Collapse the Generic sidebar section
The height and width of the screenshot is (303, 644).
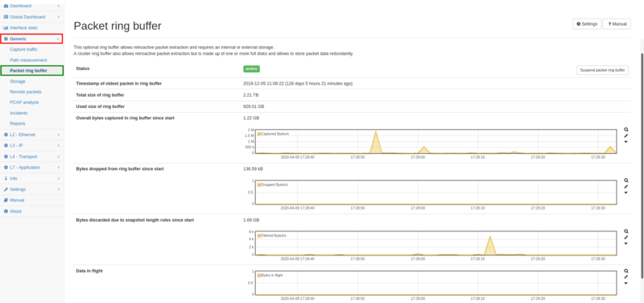31,39
